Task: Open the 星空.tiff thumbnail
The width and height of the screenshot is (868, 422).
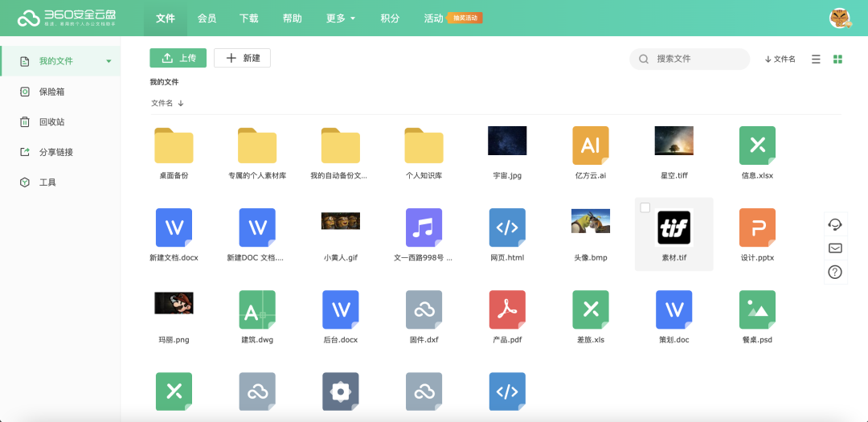Action: tap(674, 141)
